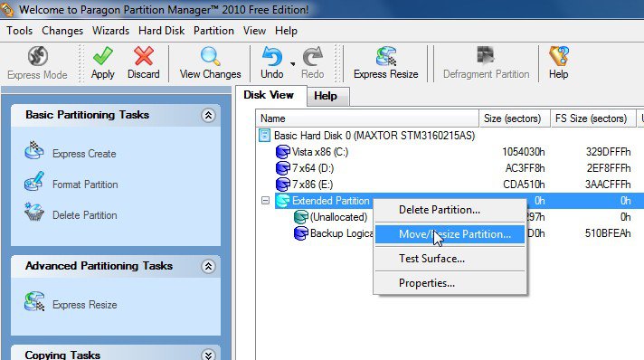
Task: Select the (Unallocated) row label
Action: click(339, 217)
